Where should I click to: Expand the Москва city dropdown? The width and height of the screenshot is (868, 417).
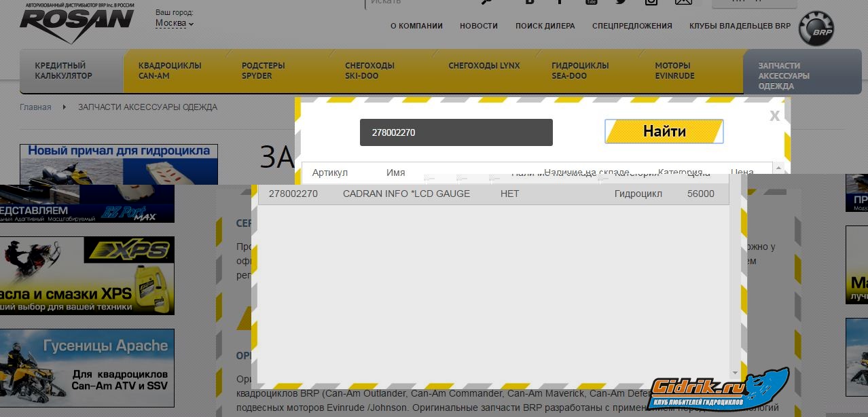[x=174, y=23]
